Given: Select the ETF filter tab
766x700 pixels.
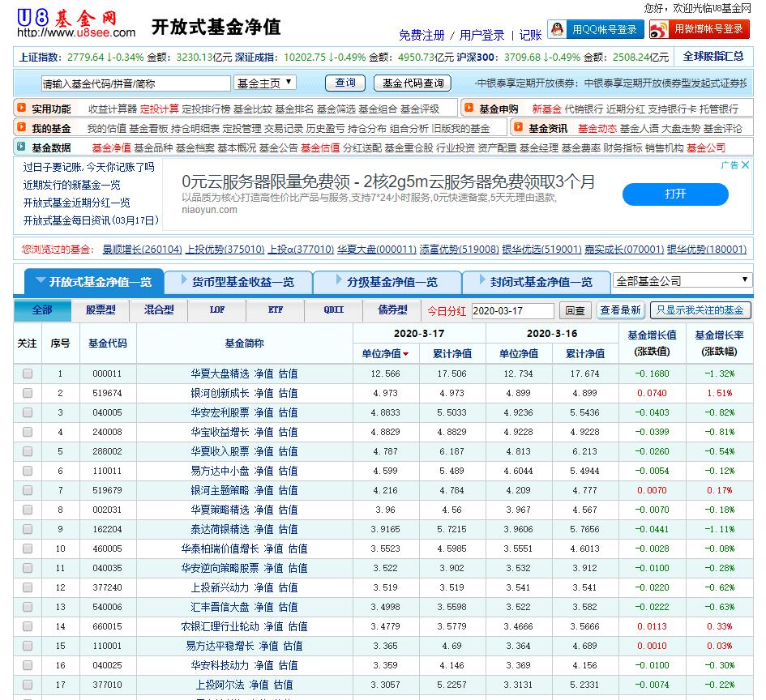Looking at the screenshot, I should (x=276, y=309).
